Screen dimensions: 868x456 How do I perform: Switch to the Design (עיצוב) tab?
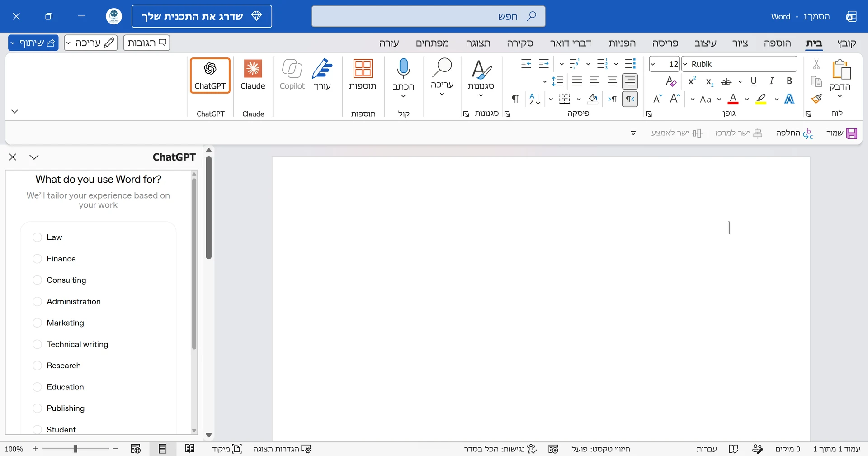click(705, 43)
